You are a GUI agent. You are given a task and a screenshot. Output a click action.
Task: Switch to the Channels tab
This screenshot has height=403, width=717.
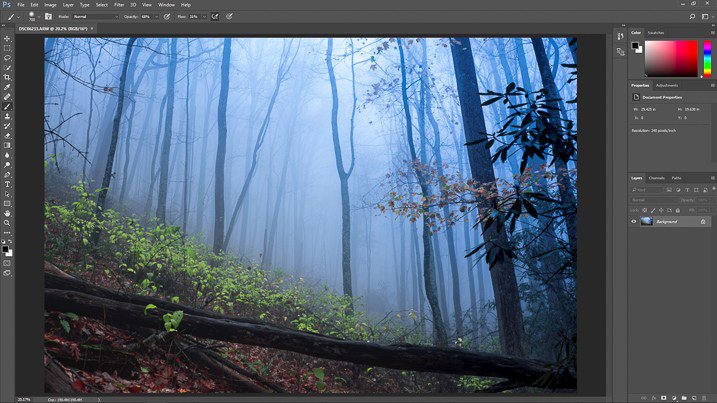tap(657, 178)
